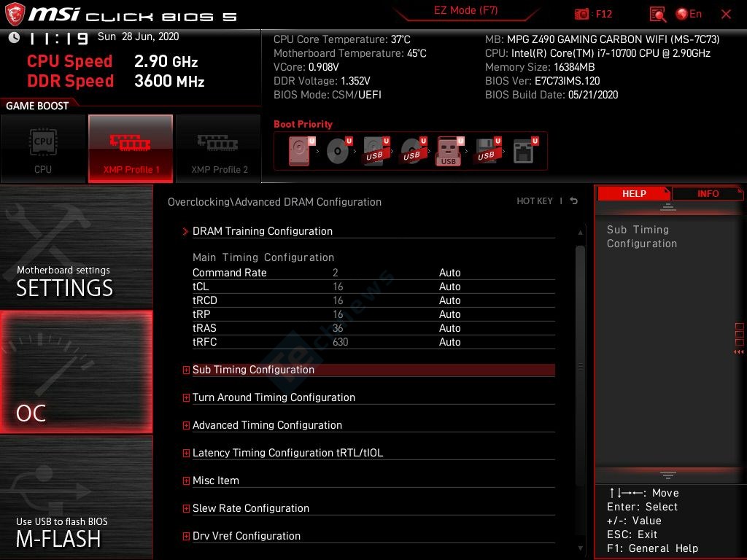Click the Boot Priority label
This screenshot has height=560, width=747.
(303, 124)
